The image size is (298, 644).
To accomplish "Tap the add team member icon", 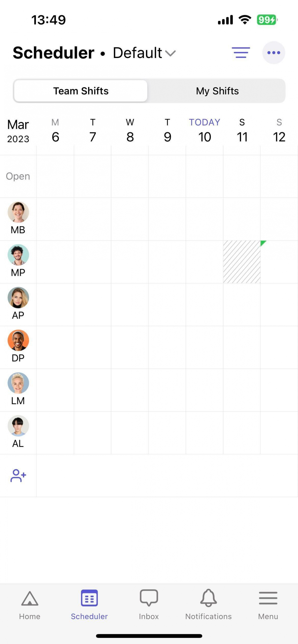I will tap(18, 475).
